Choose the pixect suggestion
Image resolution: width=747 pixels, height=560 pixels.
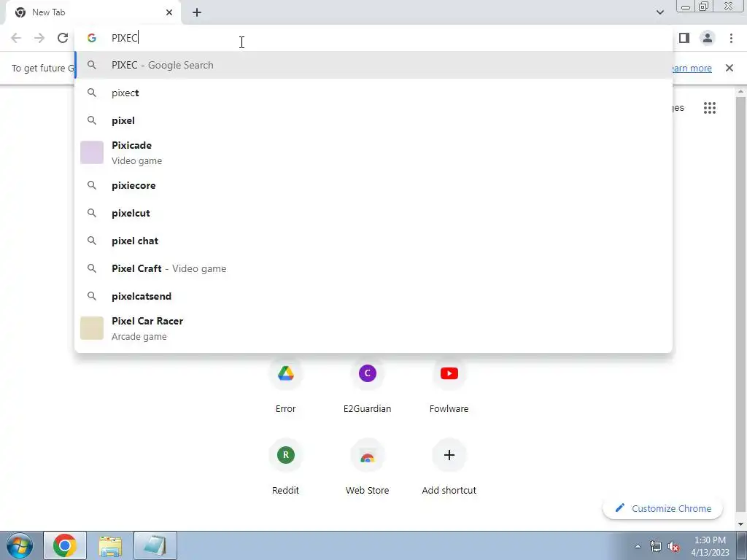click(373, 93)
